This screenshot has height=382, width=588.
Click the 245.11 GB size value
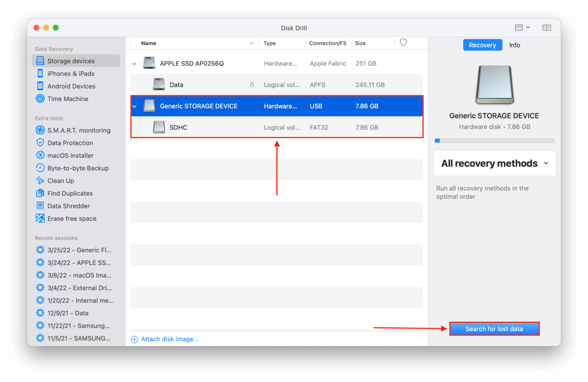[x=370, y=85]
